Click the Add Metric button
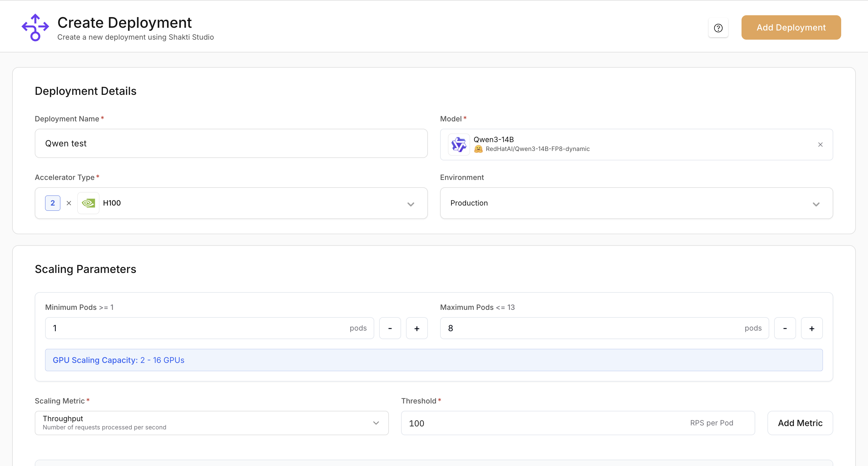Screen dimensions: 868x466 800,423
